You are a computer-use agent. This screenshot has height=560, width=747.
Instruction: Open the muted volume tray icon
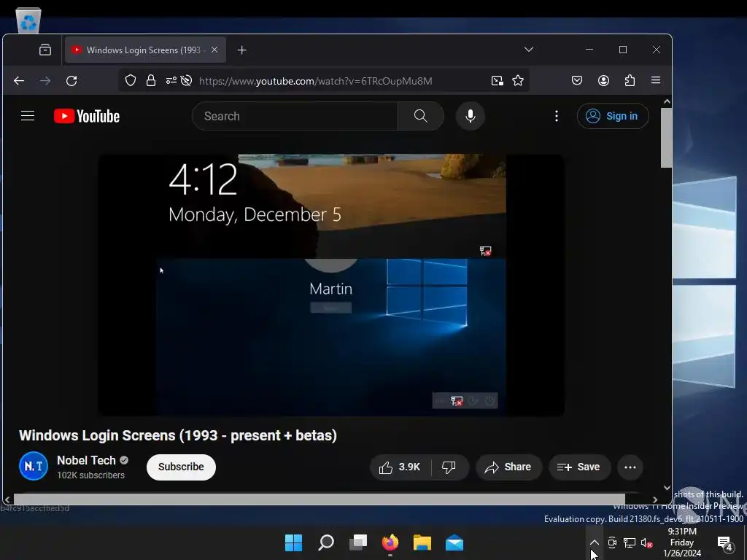click(646, 542)
